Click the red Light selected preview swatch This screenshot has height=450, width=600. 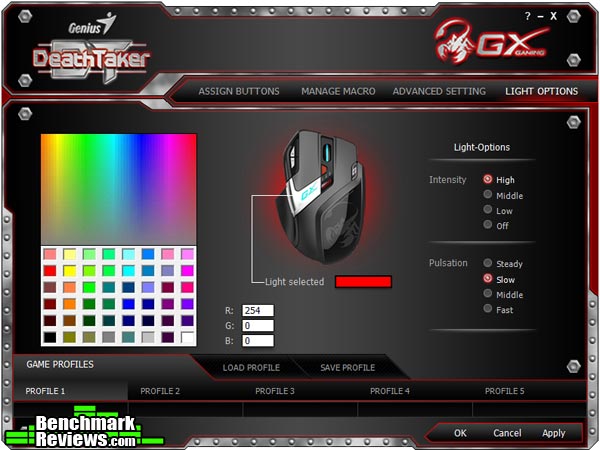(x=363, y=282)
